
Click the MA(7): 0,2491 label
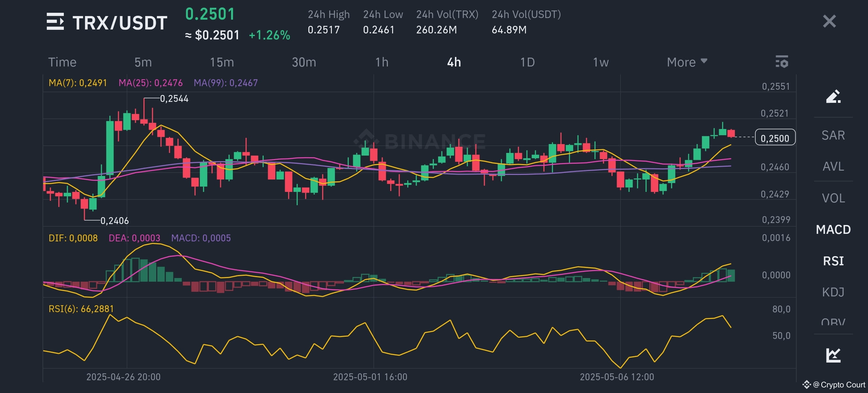78,83
